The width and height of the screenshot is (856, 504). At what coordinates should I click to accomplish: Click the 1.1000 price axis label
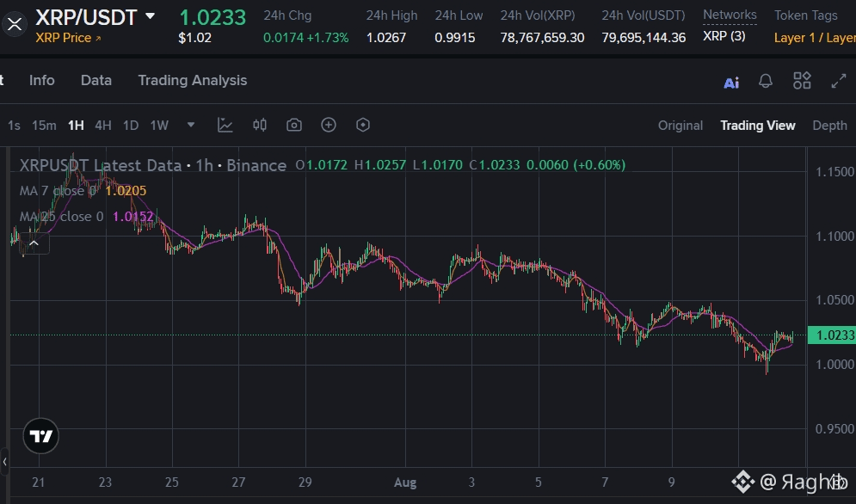coord(834,236)
